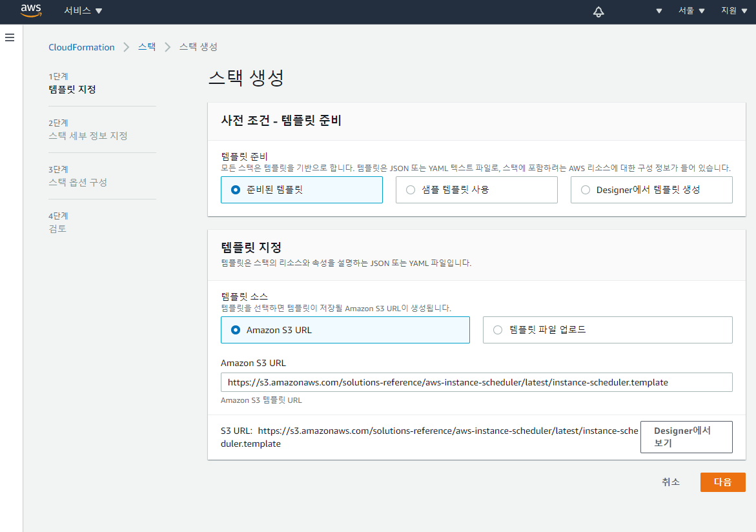Select the 템플릿 파일 업로드 radio option
Screen dimensions: 756x532
[x=608, y=330]
